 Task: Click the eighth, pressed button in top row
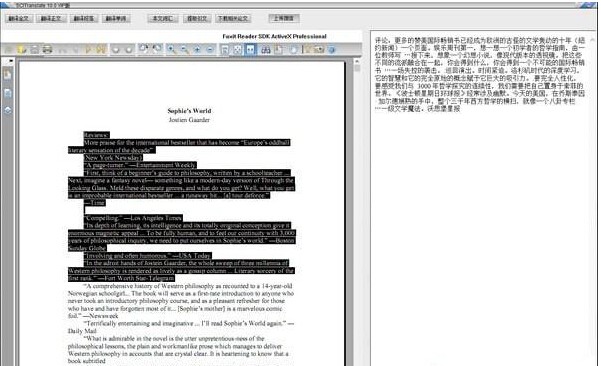coord(284,18)
